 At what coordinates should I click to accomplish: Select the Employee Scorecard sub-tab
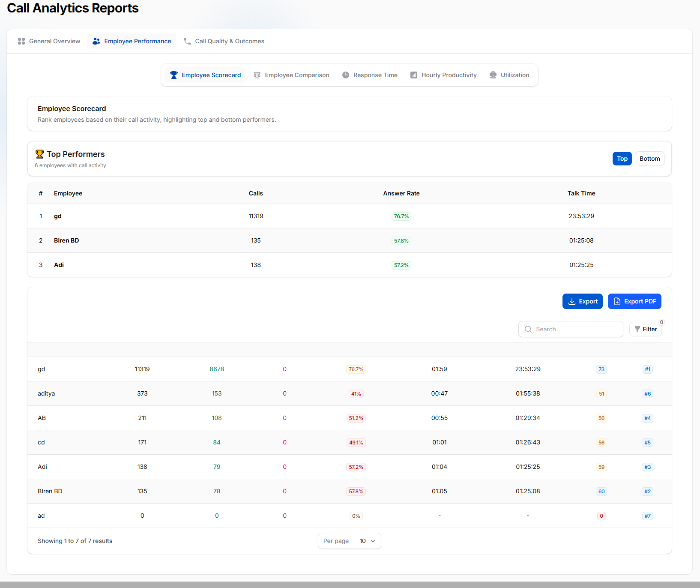(206, 75)
